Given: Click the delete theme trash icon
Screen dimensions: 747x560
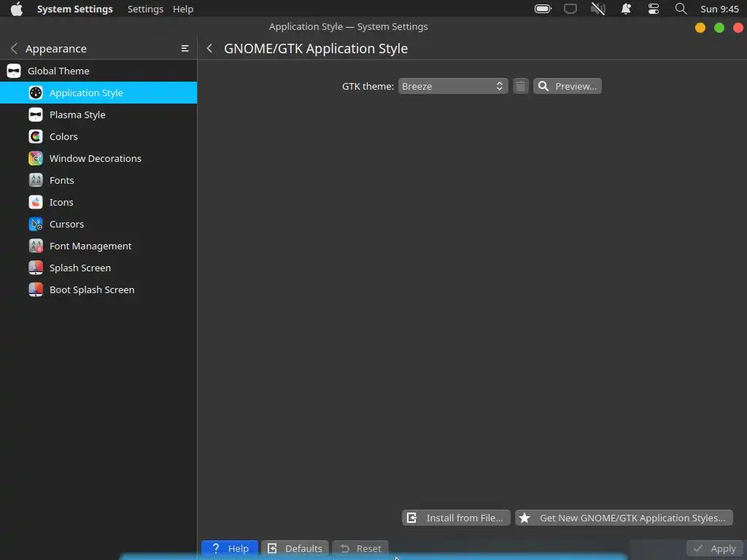Looking at the screenshot, I should point(521,86).
